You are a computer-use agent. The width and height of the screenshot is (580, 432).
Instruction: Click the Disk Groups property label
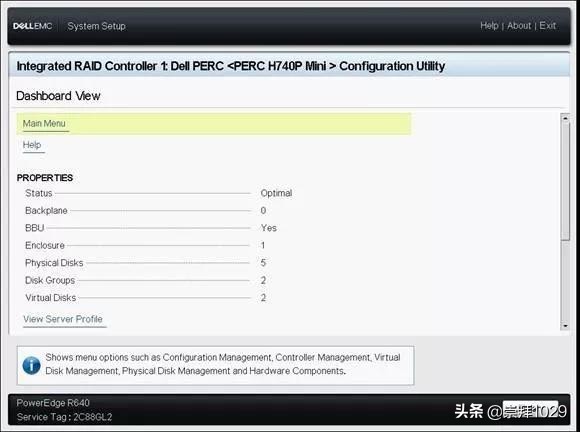[x=50, y=280]
